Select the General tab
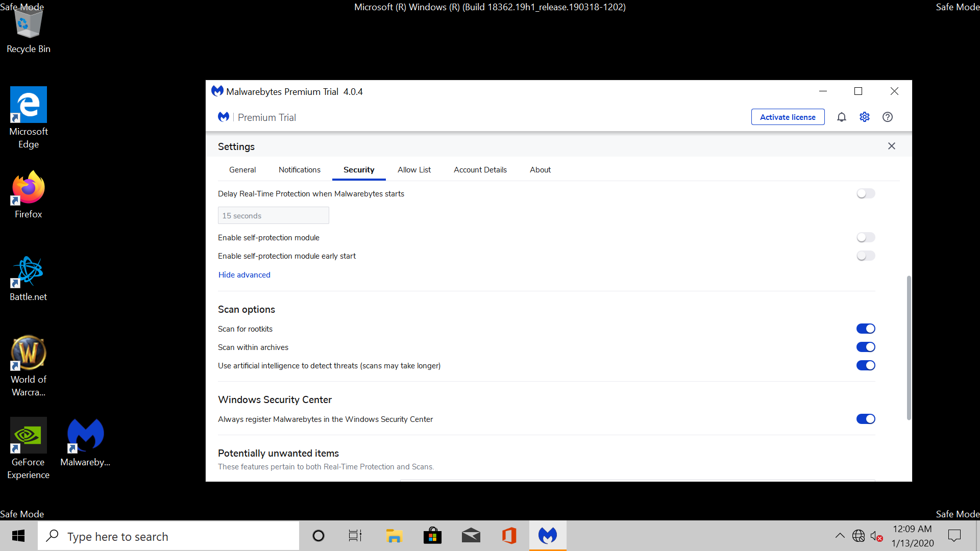This screenshot has height=551, width=980. [242, 169]
